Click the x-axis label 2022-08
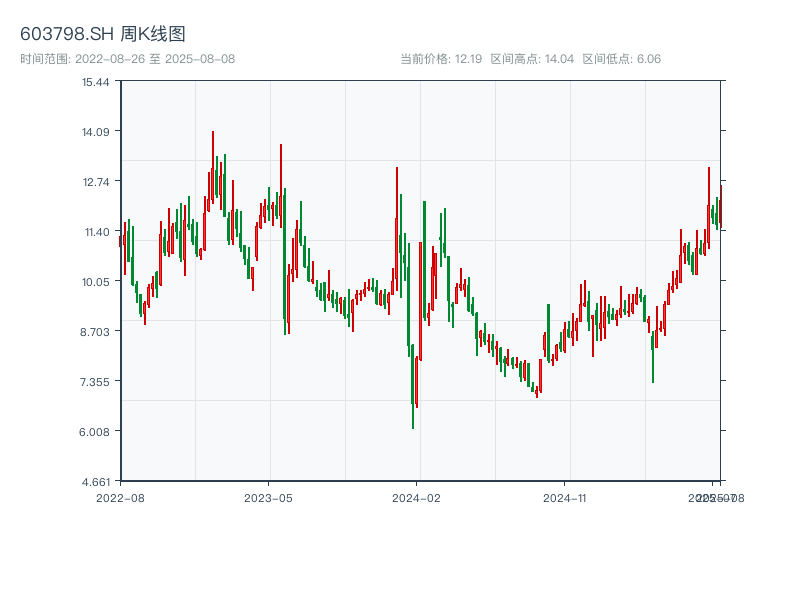800x600 pixels. pos(120,498)
